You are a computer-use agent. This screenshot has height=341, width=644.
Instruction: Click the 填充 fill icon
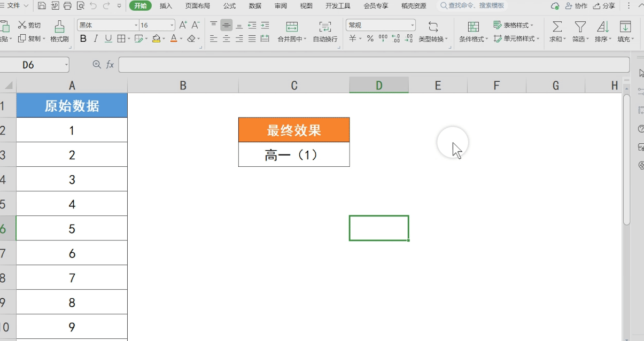pos(625,27)
